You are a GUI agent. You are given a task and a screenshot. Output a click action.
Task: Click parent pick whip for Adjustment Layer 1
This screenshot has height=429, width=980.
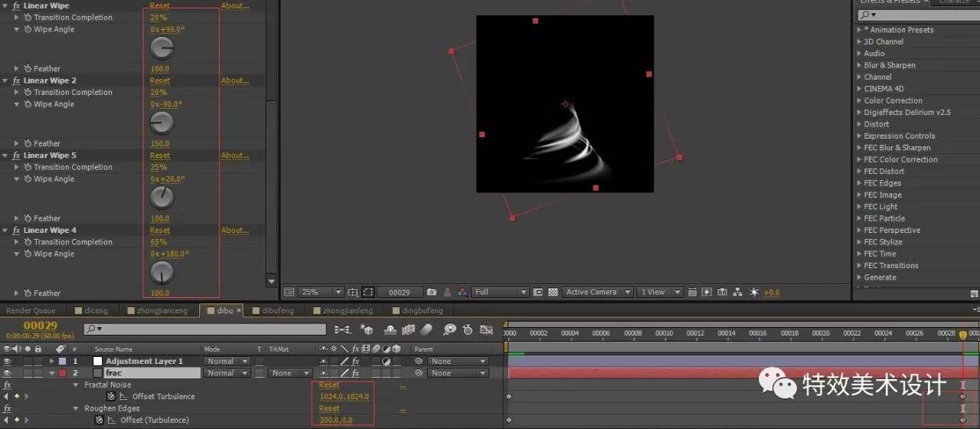[x=419, y=361]
